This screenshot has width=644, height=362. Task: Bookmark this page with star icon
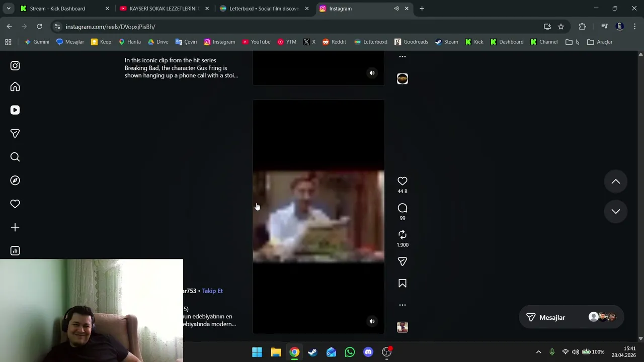(x=561, y=27)
